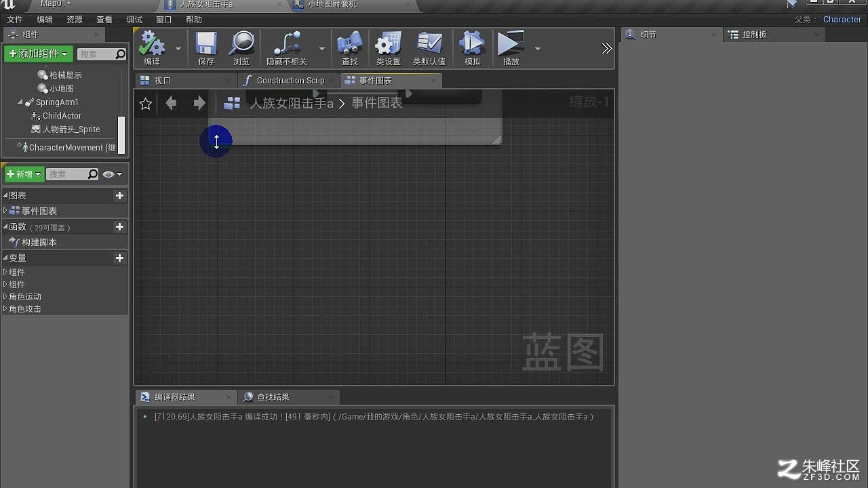Click 事件图表 breadcrumb link

pyautogui.click(x=377, y=103)
